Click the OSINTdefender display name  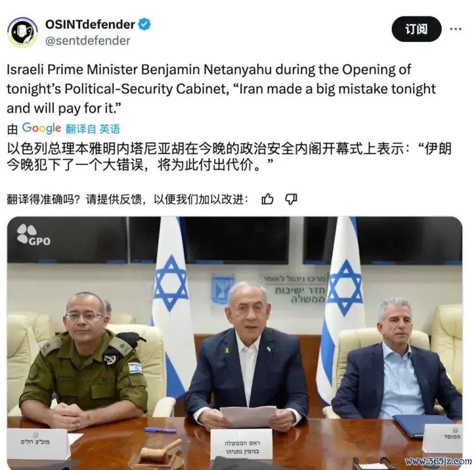point(90,24)
